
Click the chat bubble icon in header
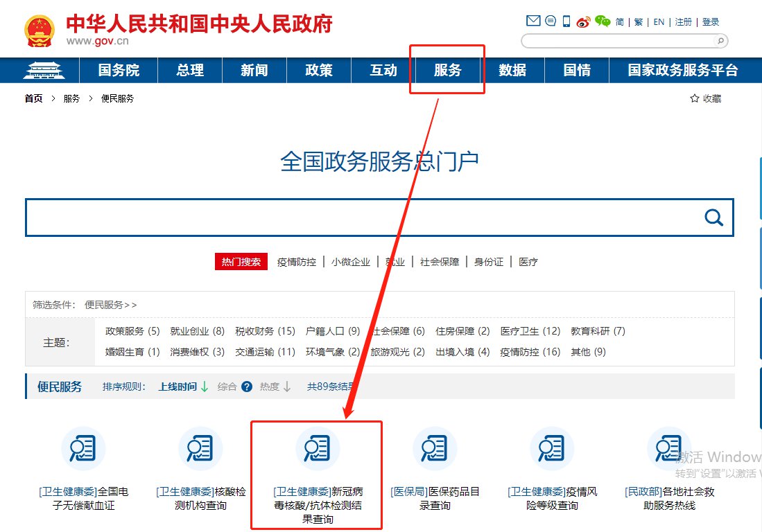click(x=550, y=20)
